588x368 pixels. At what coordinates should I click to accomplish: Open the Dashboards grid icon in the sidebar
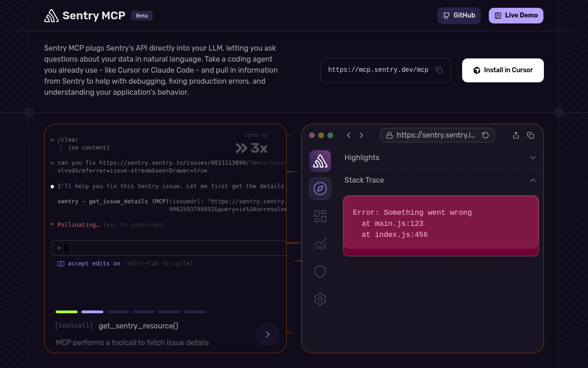click(x=320, y=216)
